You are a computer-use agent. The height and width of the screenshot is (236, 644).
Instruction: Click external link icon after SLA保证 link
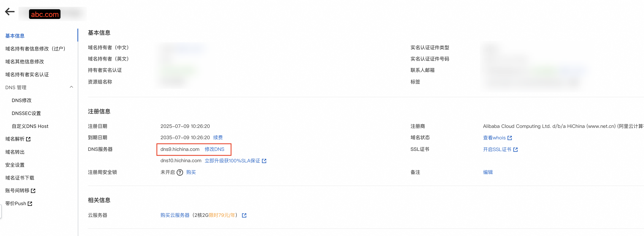[264, 161]
